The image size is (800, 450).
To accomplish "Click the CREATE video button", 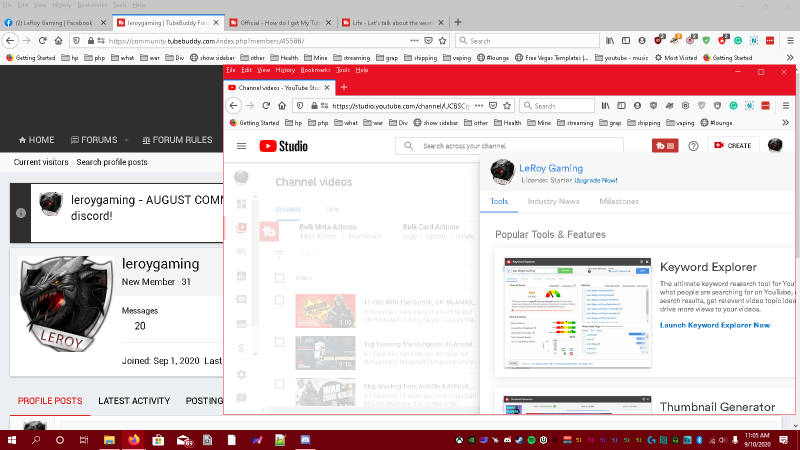I will pos(730,146).
